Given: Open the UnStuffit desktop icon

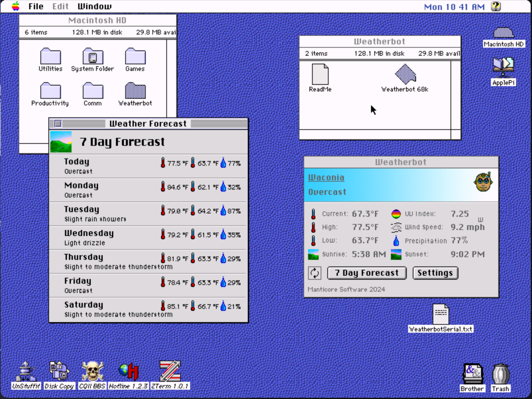Looking at the screenshot, I should tap(26, 371).
